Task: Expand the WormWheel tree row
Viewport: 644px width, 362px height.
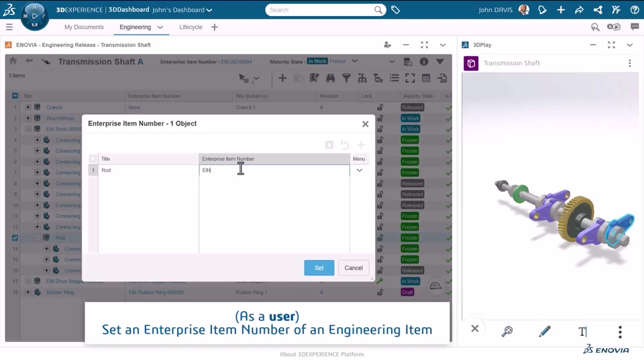Action: click(28, 118)
